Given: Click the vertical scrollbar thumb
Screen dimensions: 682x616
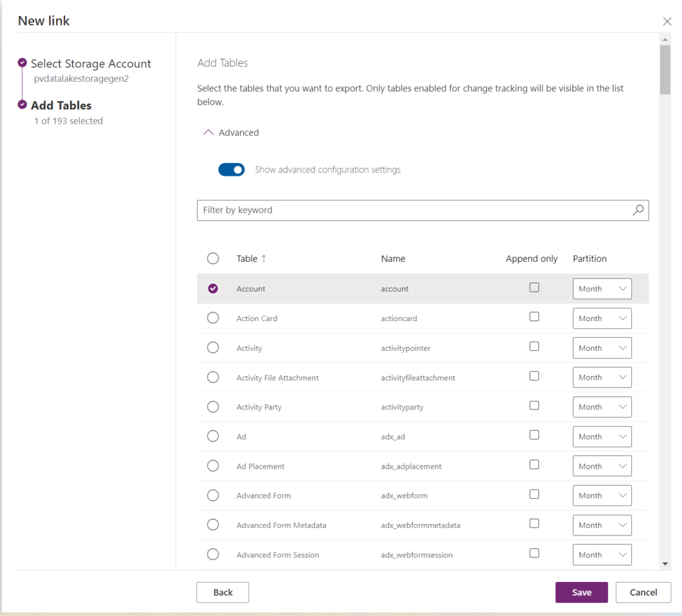Looking at the screenshot, I should [x=665, y=70].
